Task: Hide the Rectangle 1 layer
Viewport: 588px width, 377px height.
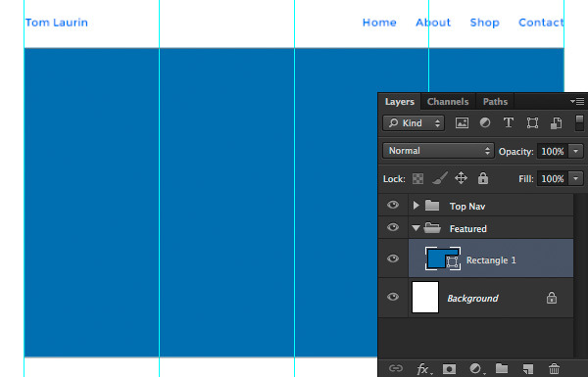Action: 393,259
